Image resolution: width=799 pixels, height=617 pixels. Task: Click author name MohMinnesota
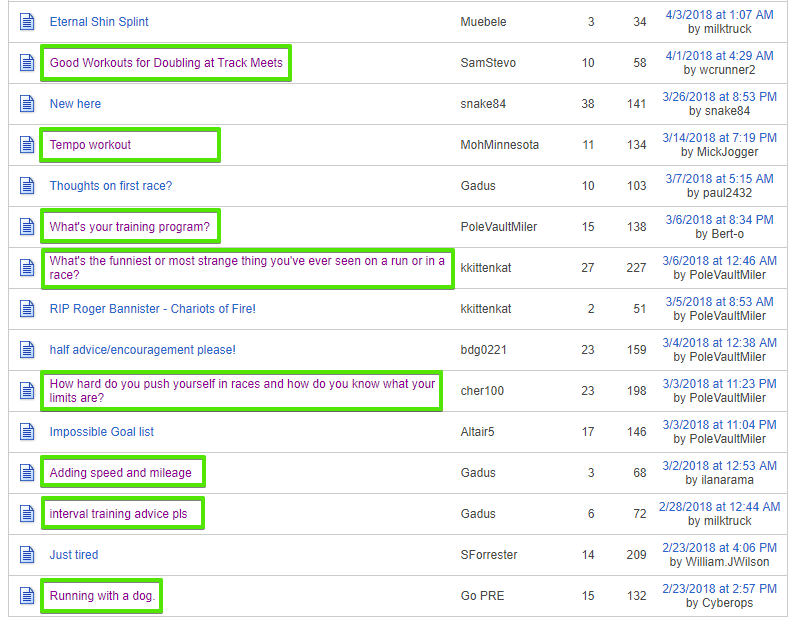pos(499,145)
